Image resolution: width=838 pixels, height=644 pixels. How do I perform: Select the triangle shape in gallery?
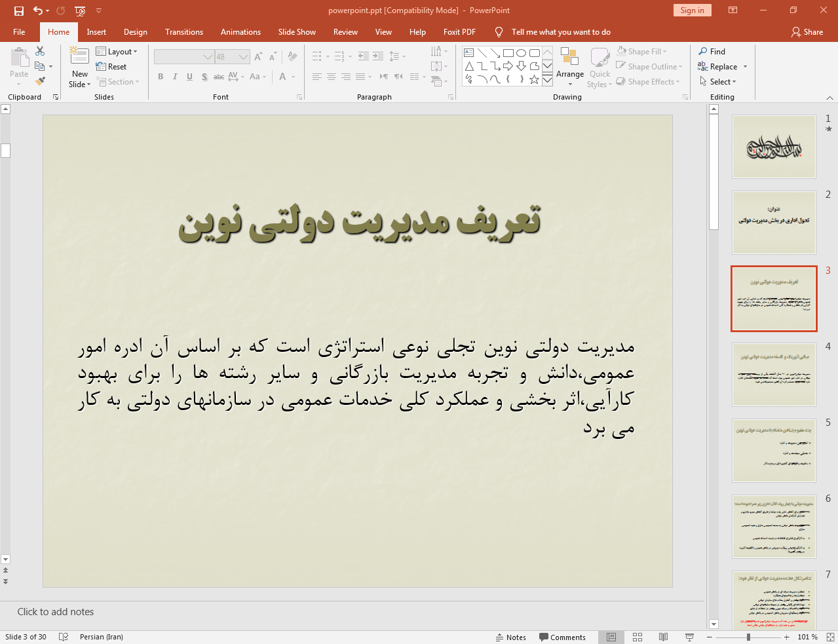(469, 66)
